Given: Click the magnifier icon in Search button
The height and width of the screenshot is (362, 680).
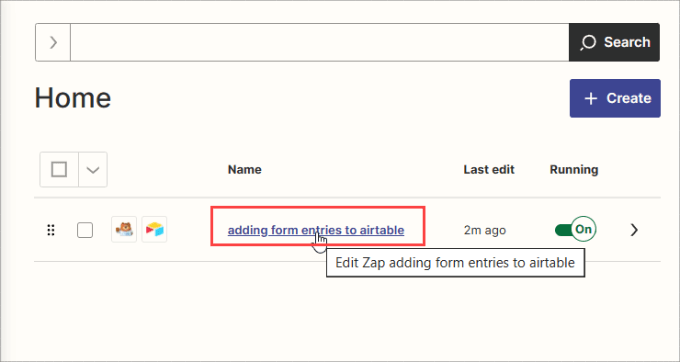Looking at the screenshot, I should click(x=588, y=42).
